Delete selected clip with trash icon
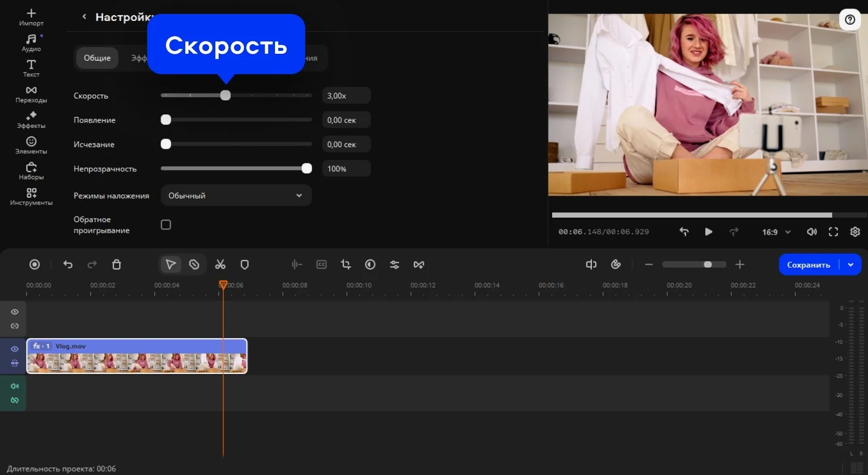The height and width of the screenshot is (475, 868). (x=117, y=264)
